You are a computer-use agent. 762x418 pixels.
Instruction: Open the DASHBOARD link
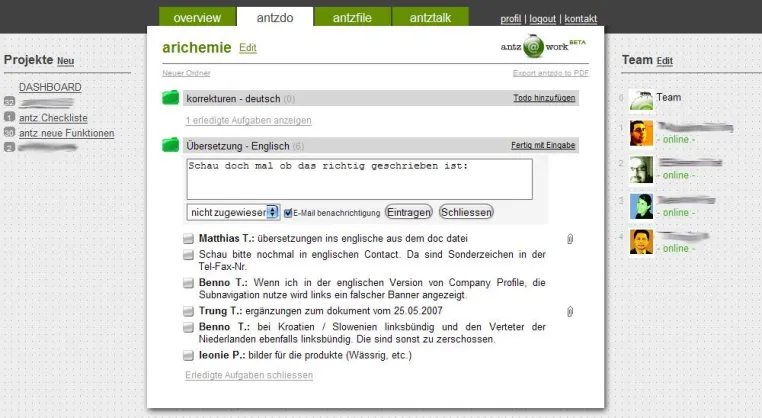pyautogui.click(x=50, y=87)
